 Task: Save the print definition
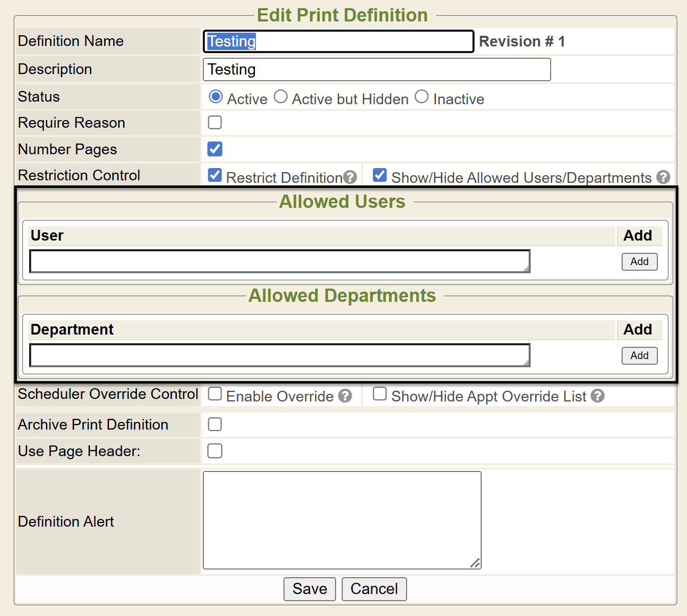(x=310, y=589)
